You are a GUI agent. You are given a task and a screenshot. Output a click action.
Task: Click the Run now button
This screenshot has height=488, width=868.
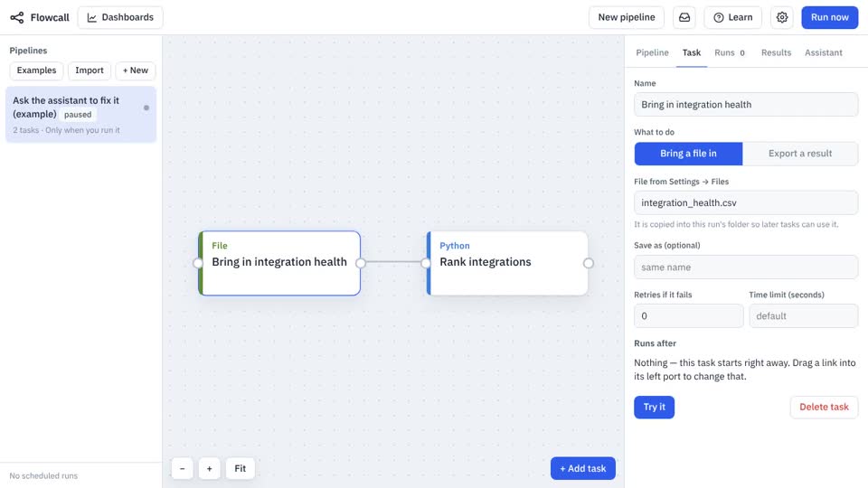click(x=829, y=18)
